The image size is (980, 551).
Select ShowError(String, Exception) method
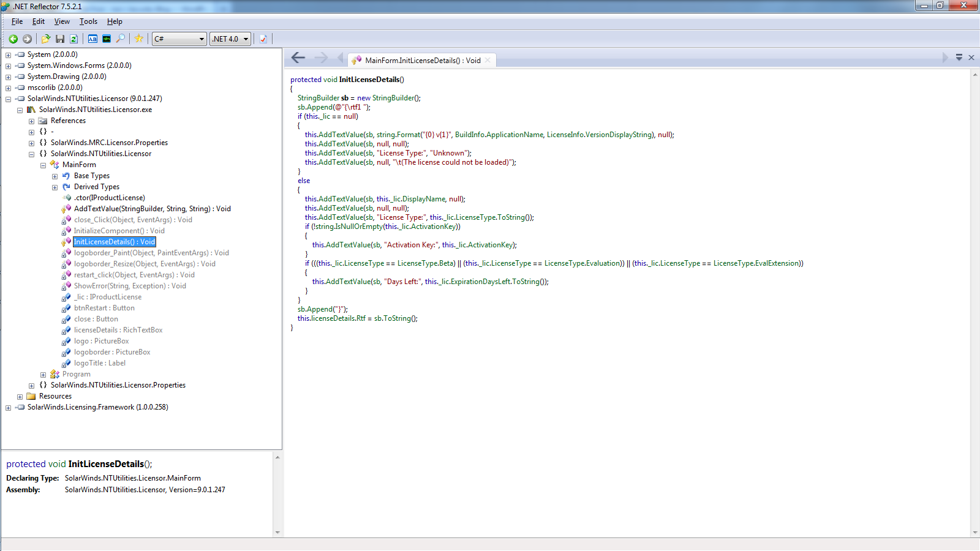(x=130, y=286)
